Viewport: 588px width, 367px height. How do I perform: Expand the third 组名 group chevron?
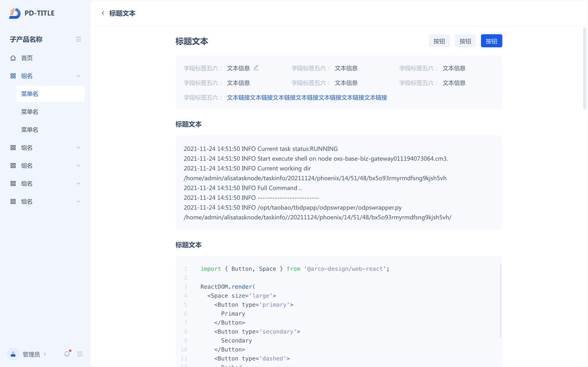(78, 166)
